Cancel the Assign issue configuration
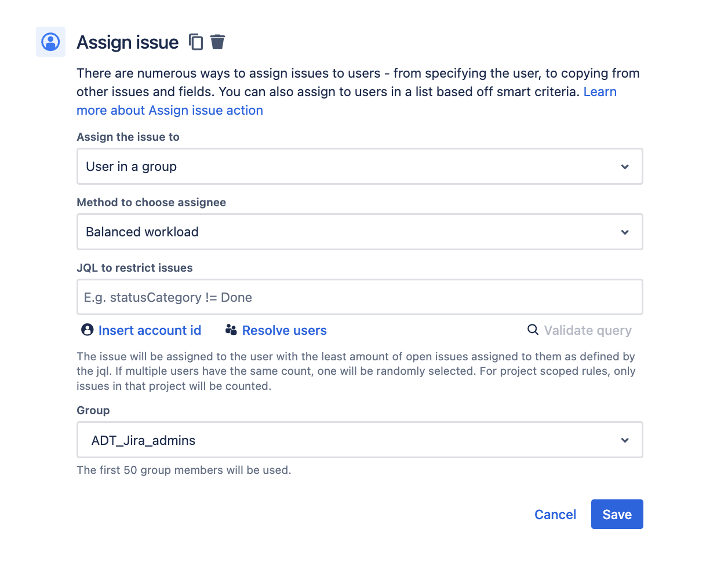The width and height of the screenshot is (728, 577). pyautogui.click(x=555, y=514)
